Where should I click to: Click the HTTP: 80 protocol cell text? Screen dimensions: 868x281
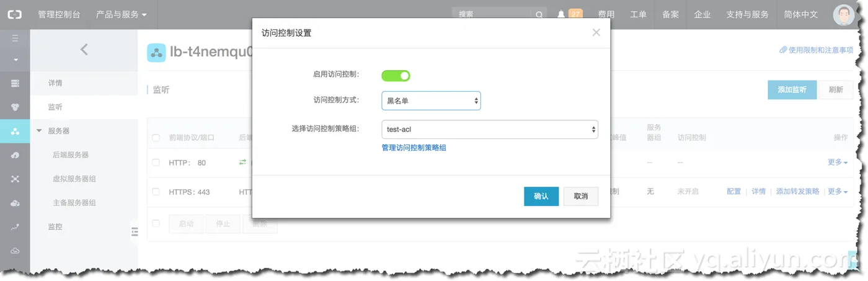coord(187,163)
